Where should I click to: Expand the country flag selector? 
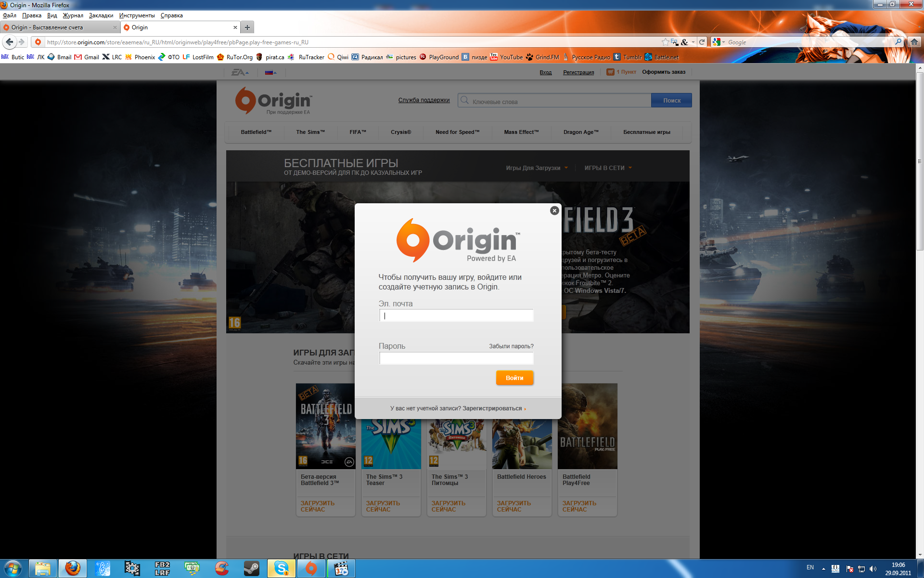point(270,72)
